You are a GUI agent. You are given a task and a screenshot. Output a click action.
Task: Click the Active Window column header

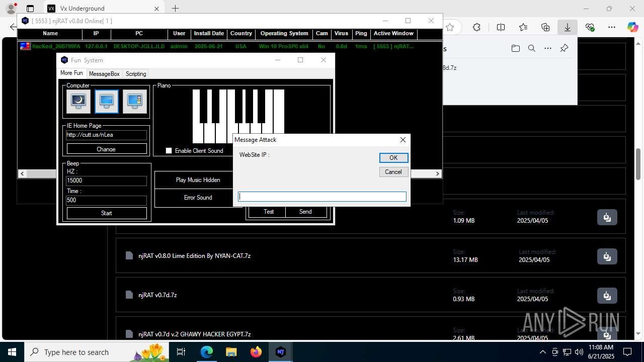[x=393, y=34]
